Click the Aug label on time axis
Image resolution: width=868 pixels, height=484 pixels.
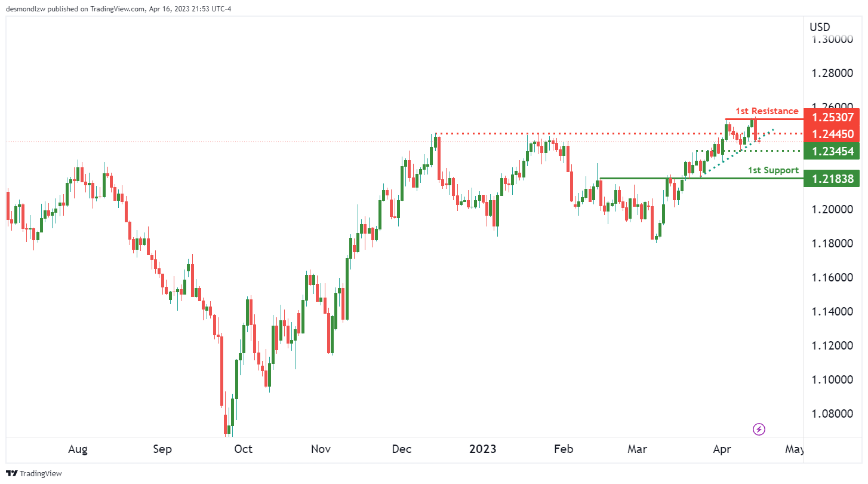click(78, 449)
